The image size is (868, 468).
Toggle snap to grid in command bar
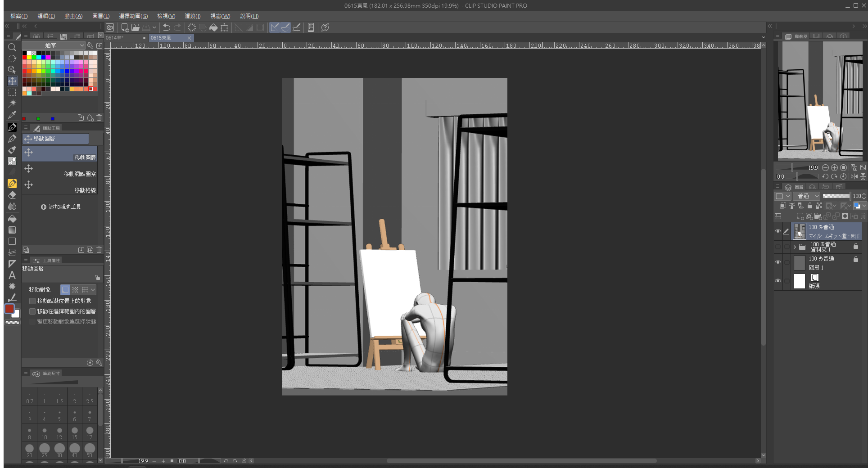point(297,27)
